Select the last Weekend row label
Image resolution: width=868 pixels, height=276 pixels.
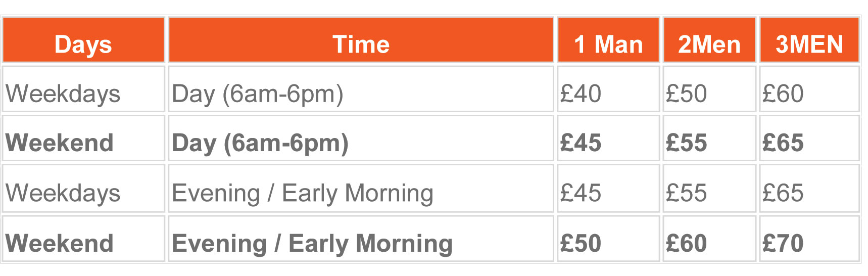83,239
